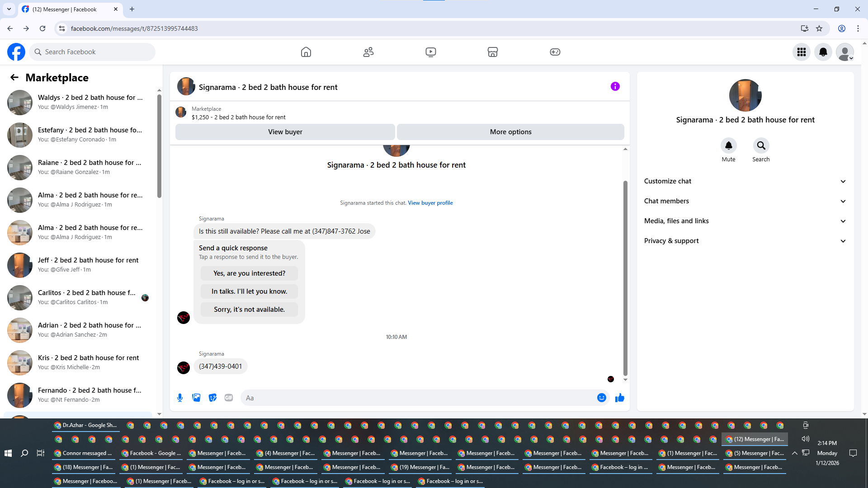Send a thumbs-up like
The height and width of the screenshot is (488, 868).
click(x=619, y=398)
